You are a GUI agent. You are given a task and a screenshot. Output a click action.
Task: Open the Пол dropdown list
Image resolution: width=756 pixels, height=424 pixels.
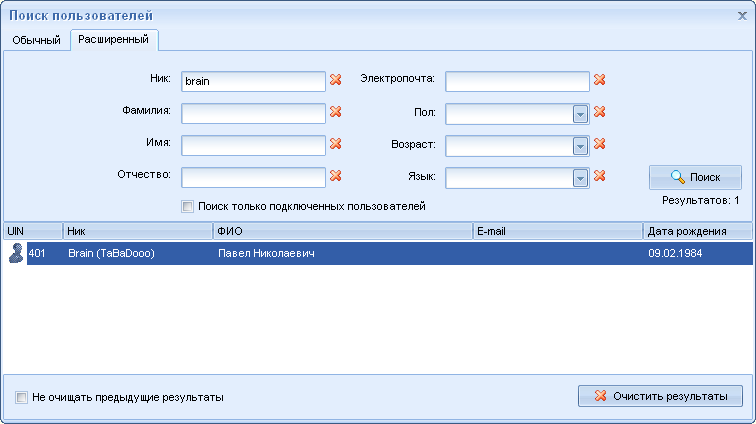pyautogui.click(x=580, y=114)
